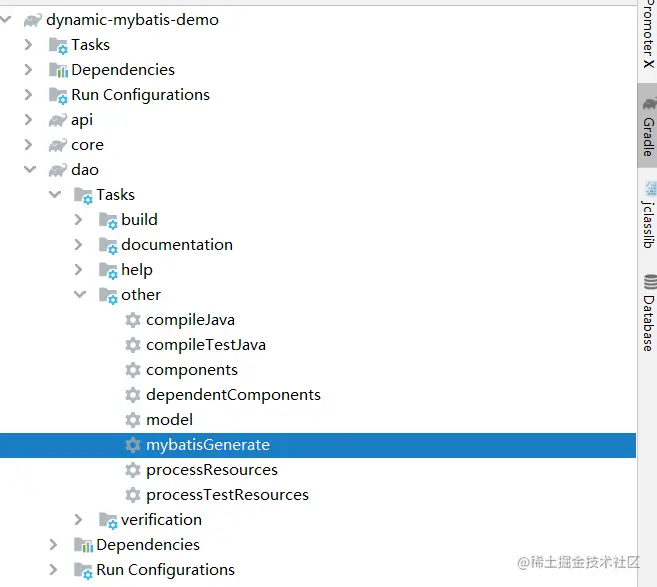This screenshot has height=587, width=657.
Task: Collapse the other task group
Action: click(x=80, y=295)
